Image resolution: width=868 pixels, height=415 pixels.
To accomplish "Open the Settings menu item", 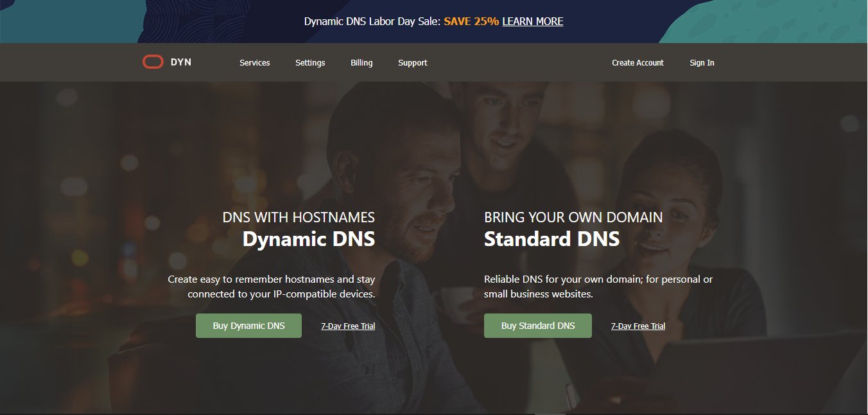I will tap(310, 63).
